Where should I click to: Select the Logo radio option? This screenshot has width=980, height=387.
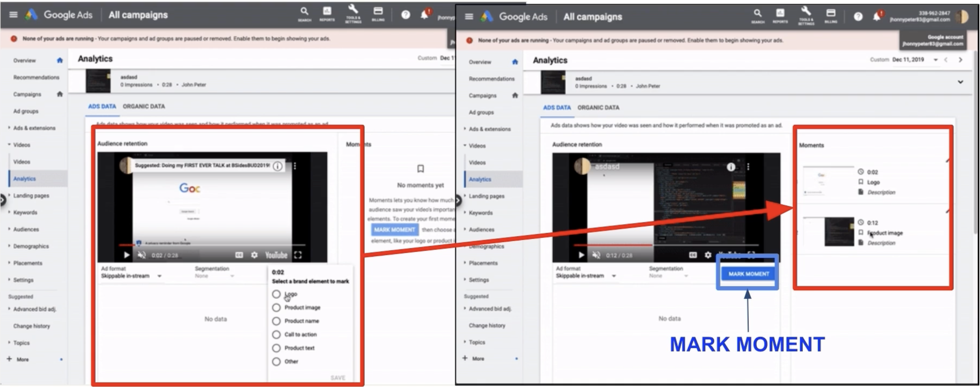coord(277,294)
